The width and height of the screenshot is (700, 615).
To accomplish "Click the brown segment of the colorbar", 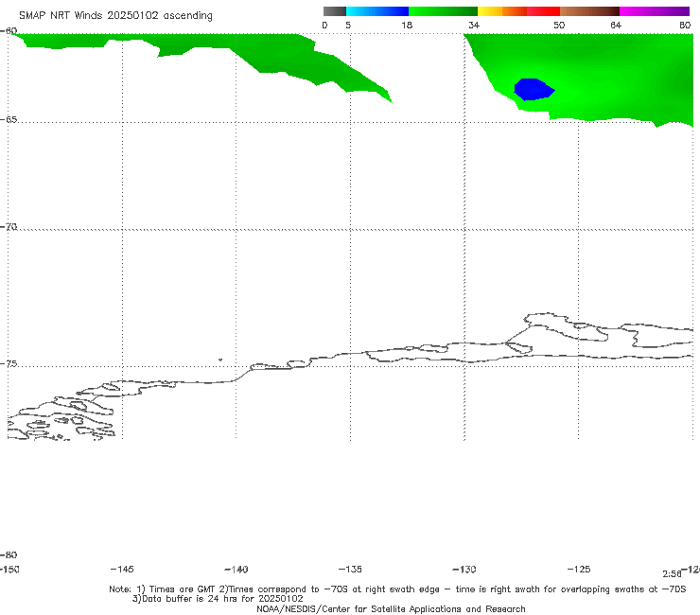I will click(589, 11).
